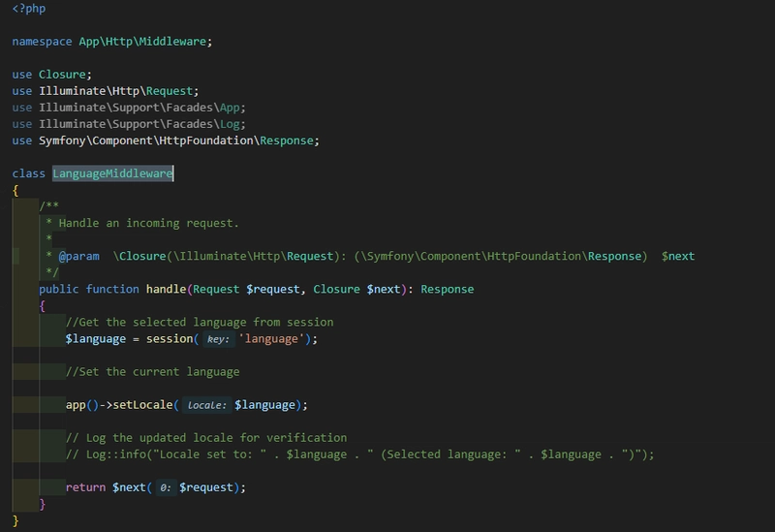
Task: Click the highlighted LanguageMiddleware class name
Action: [112, 173]
